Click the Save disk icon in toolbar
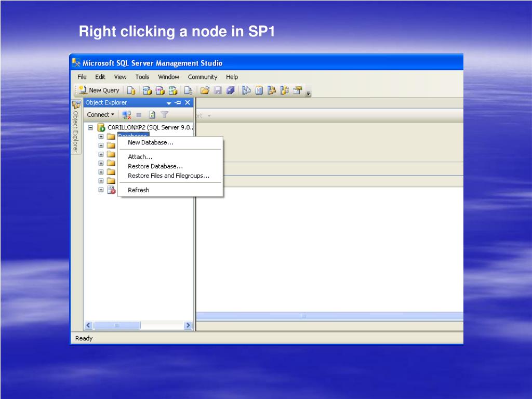532x399 pixels. pyautogui.click(x=218, y=90)
